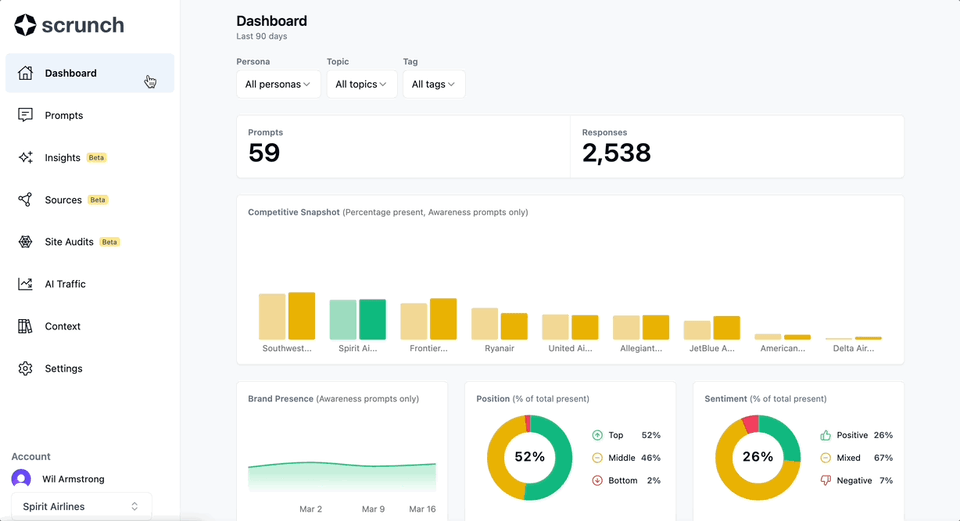This screenshot has height=521, width=960.
Task: Click the dark Frontier bar in chart
Action: tap(443, 318)
